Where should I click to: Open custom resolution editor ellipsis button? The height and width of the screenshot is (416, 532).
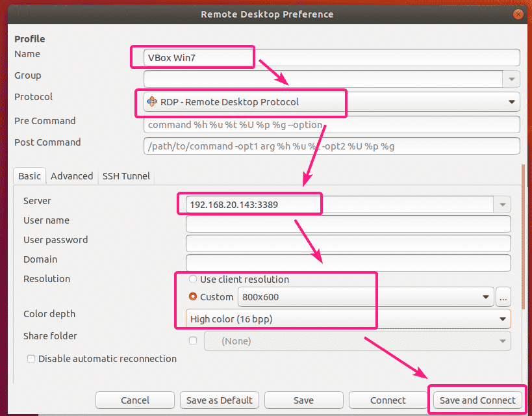tap(502, 297)
